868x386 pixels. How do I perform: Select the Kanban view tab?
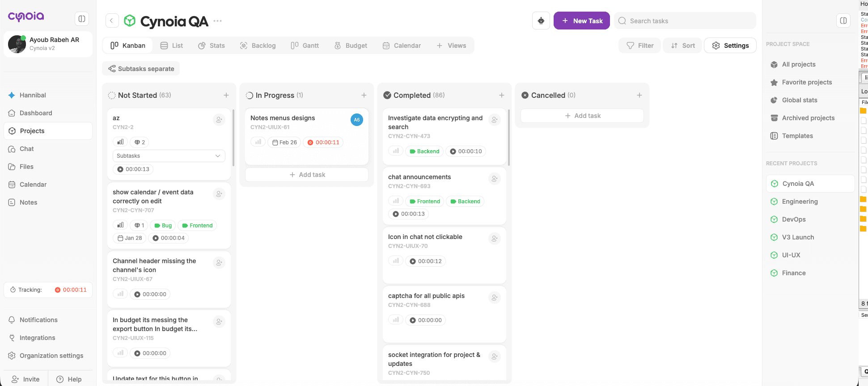128,46
